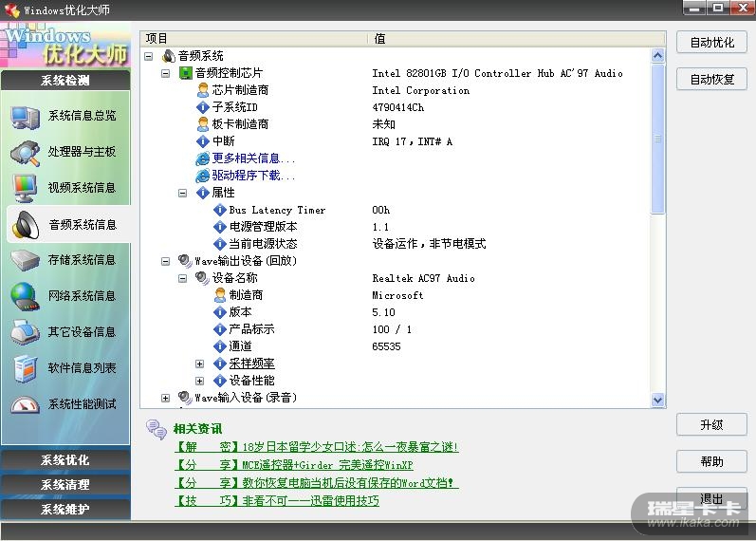This screenshot has width=756, height=541.
Task: Switch to the 系统检测 section tab
Action: point(65,81)
